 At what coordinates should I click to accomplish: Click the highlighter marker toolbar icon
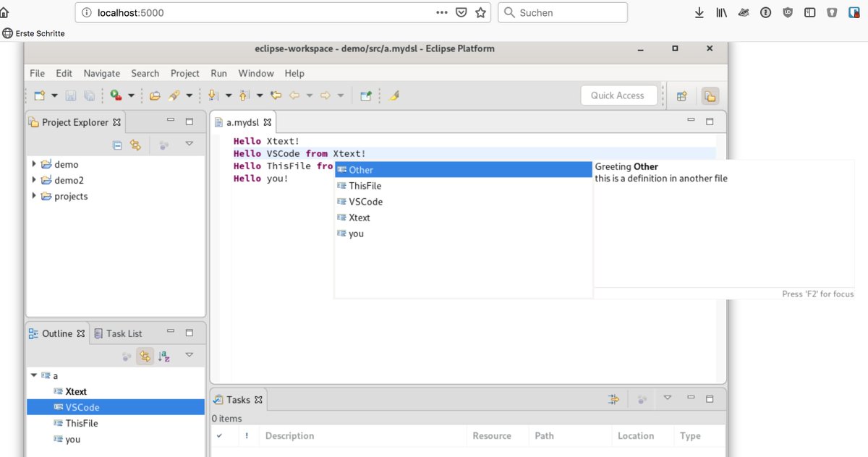394,95
